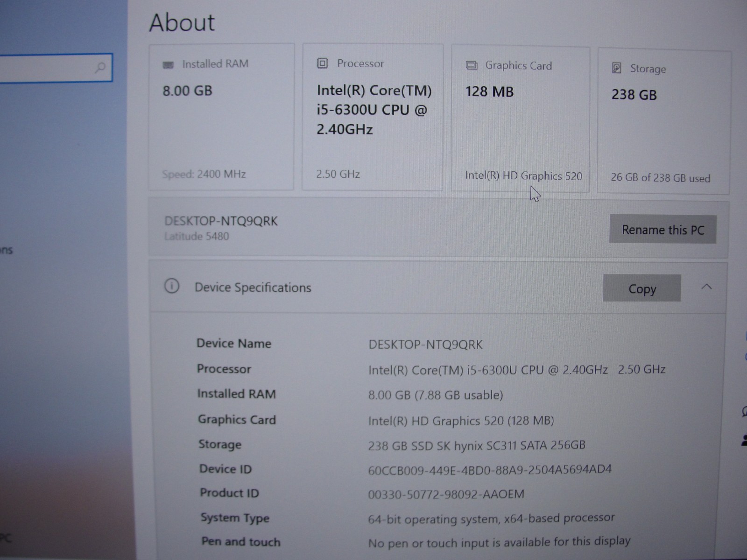The image size is (747, 560).
Task: Select the i5-6300U processor name in card
Action: [374, 110]
